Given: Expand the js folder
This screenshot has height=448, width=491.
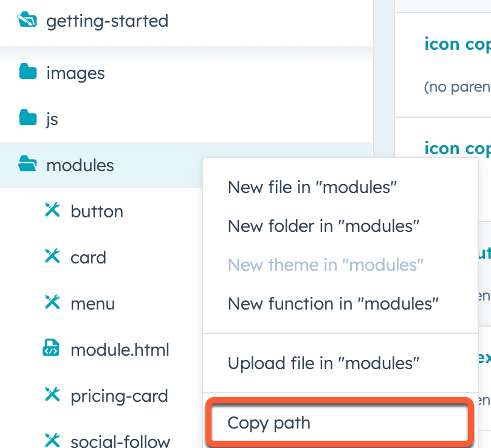Looking at the screenshot, I should (x=52, y=119).
